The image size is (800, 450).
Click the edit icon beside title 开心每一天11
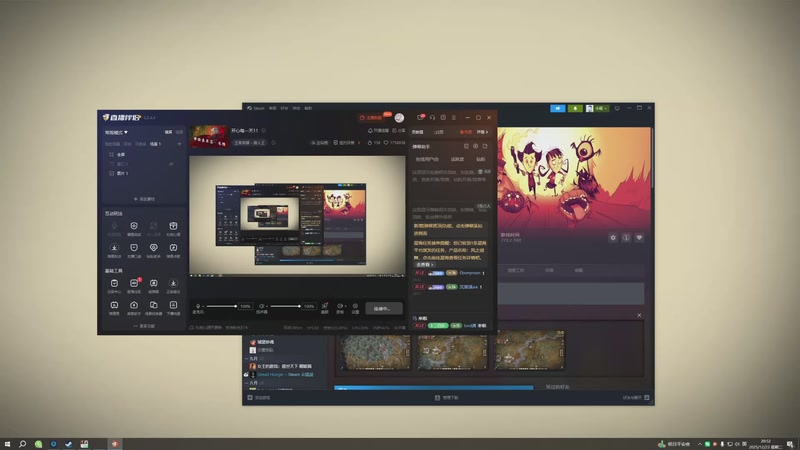(264, 131)
